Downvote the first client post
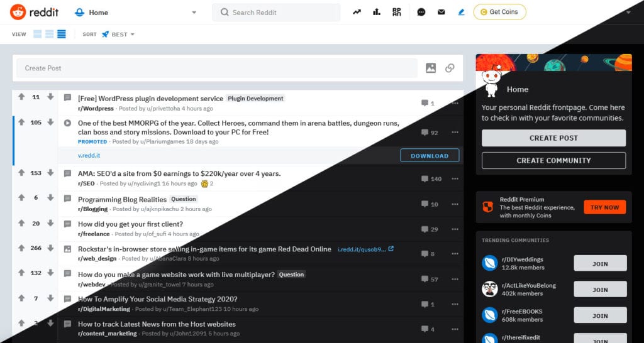Image resolution: width=644 pixels, height=343 pixels. click(50, 223)
